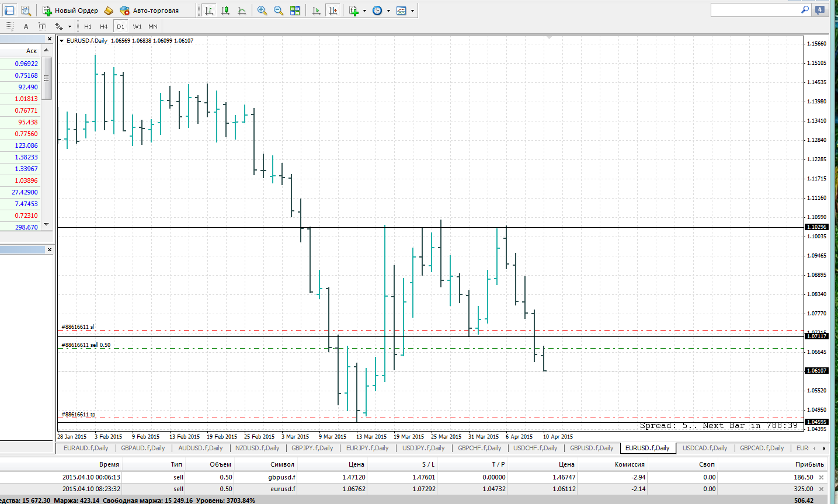
Task: Switch timeframe to W1
Action: click(x=137, y=26)
